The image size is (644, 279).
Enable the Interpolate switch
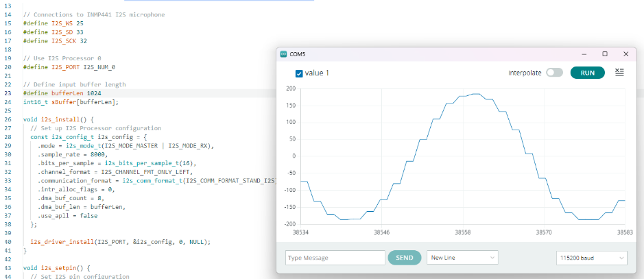(554, 73)
